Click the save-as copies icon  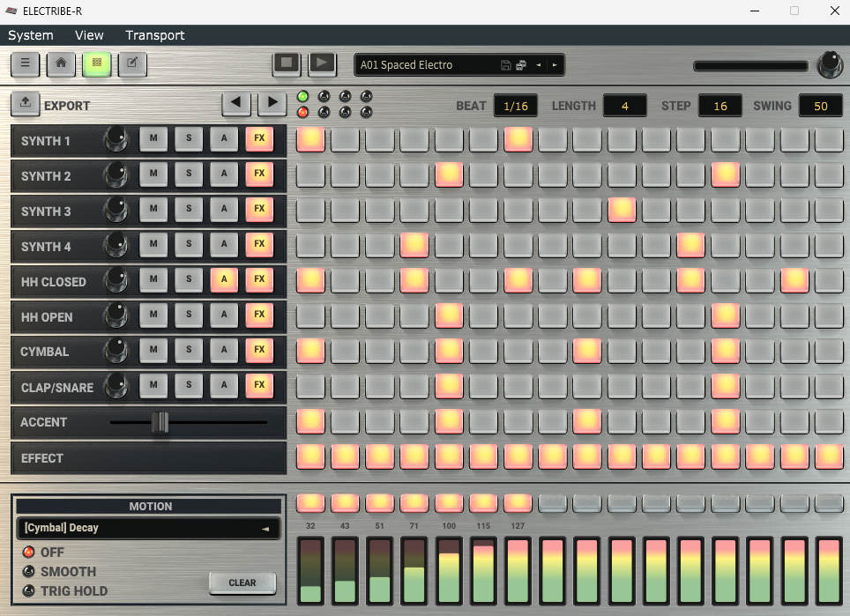(521, 65)
